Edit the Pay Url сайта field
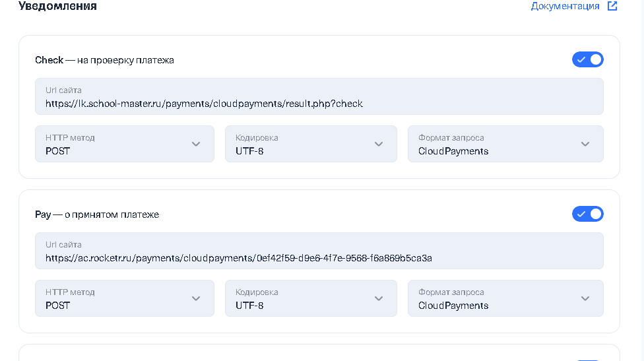The height and width of the screenshot is (361, 644). [319, 251]
